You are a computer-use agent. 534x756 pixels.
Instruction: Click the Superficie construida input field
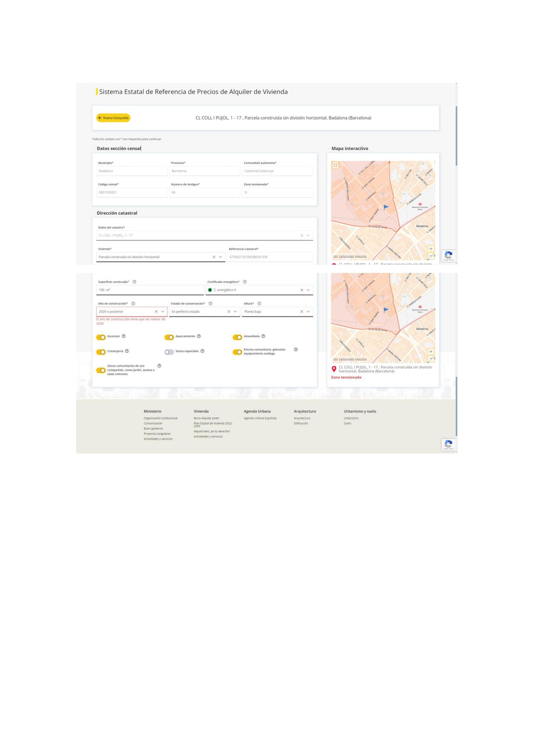(x=150, y=290)
